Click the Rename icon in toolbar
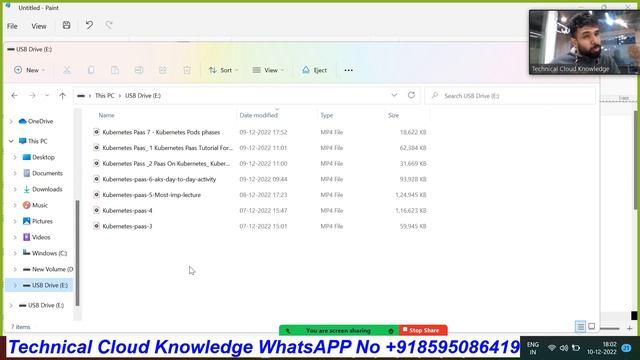Image resolution: width=640 pixels, height=360 pixels. point(139,70)
